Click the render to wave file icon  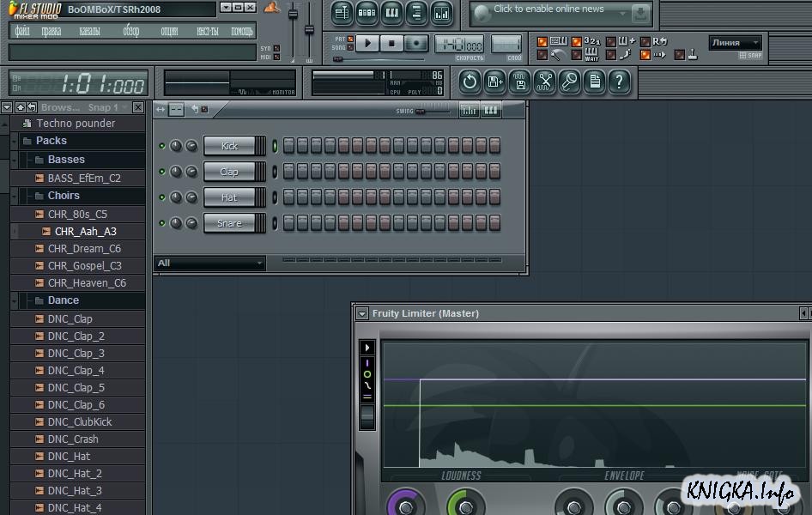[519, 82]
